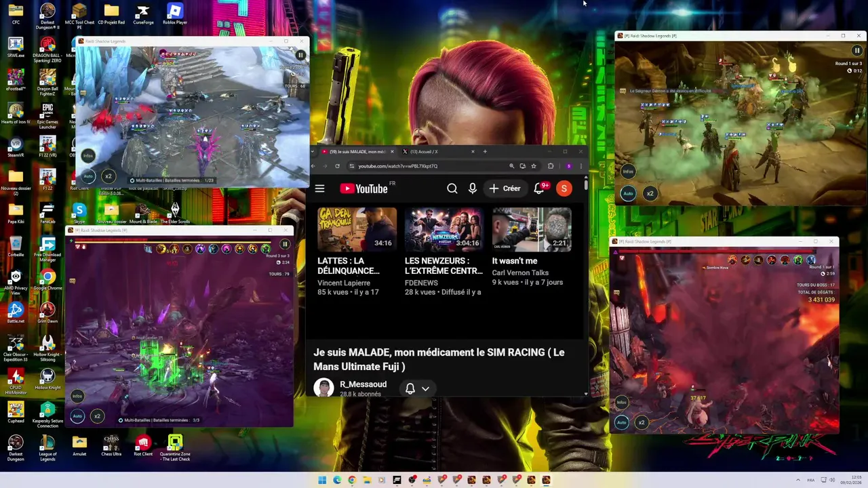Open Infos in bottom-left Raid window
The height and width of the screenshot is (488, 868).
pyautogui.click(x=77, y=396)
